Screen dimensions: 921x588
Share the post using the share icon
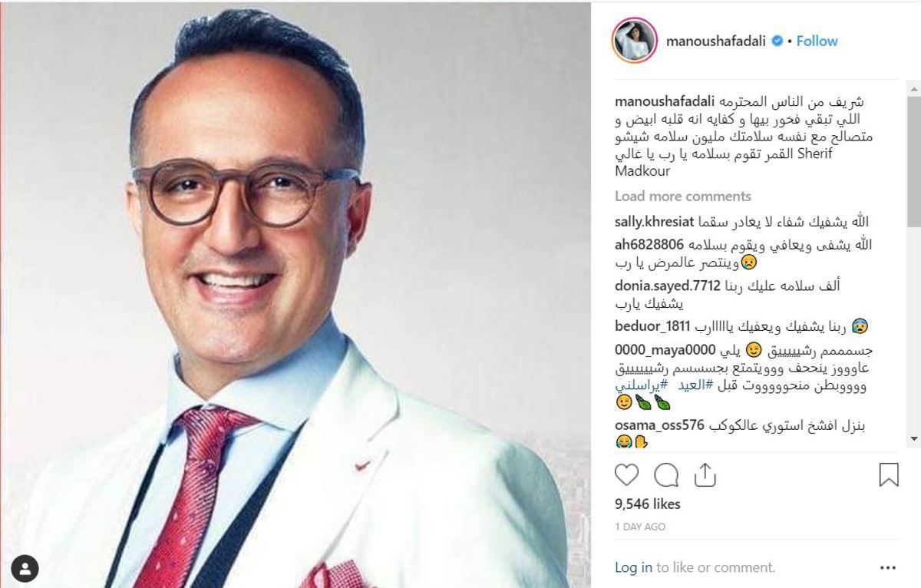click(705, 475)
